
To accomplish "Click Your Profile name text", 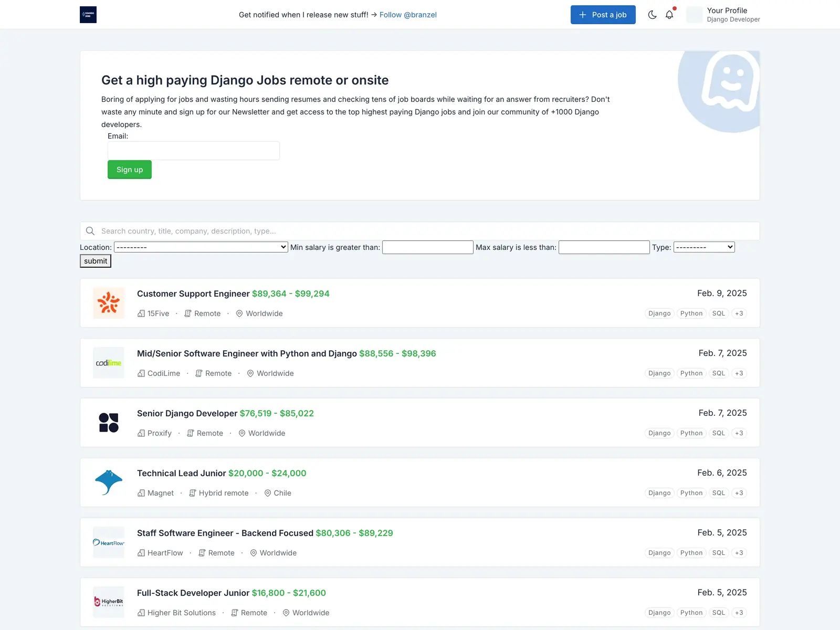I will click(727, 10).
